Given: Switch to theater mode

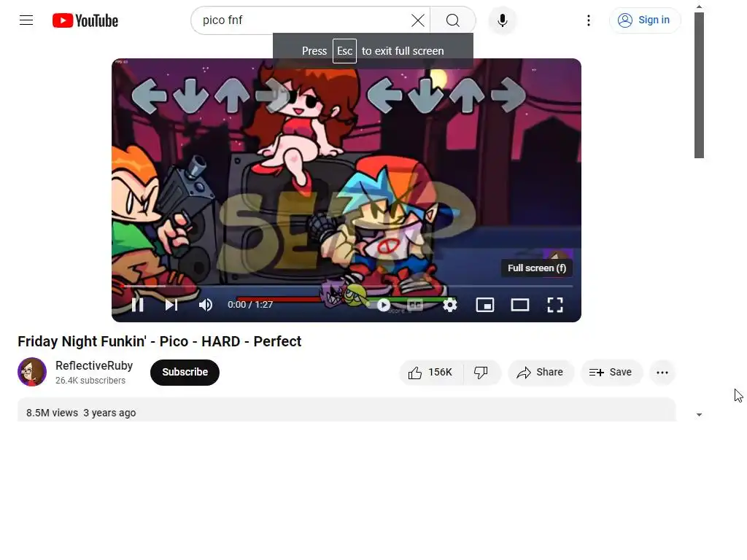Looking at the screenshot, I should 519,305.
